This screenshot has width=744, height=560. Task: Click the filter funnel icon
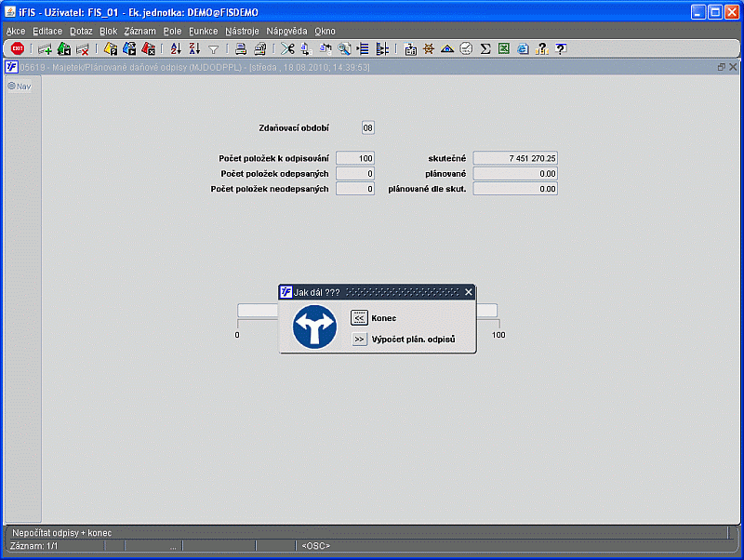click(214, 49)
